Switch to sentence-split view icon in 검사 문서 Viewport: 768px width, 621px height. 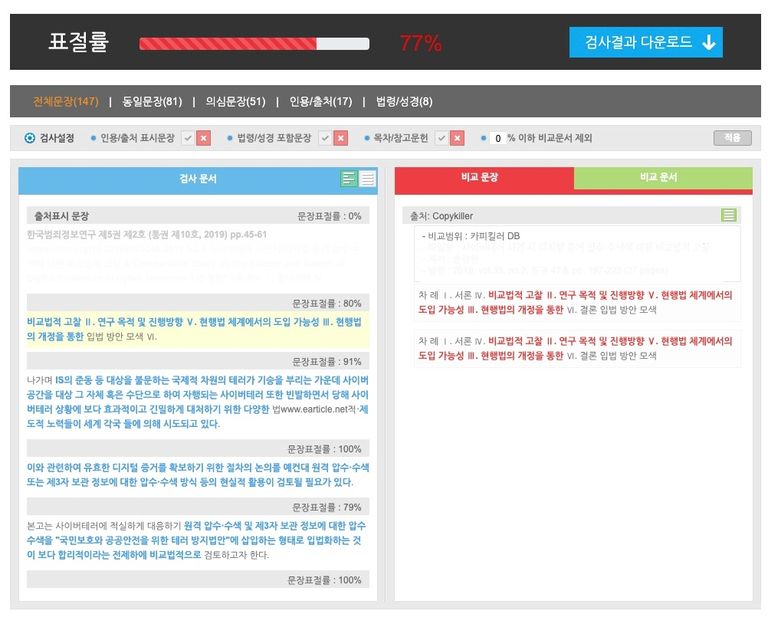[349, 178]
